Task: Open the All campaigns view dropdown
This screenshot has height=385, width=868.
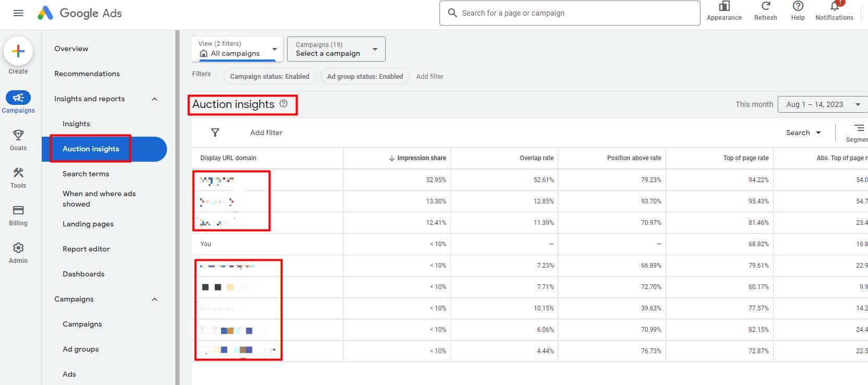Action: 237,49
